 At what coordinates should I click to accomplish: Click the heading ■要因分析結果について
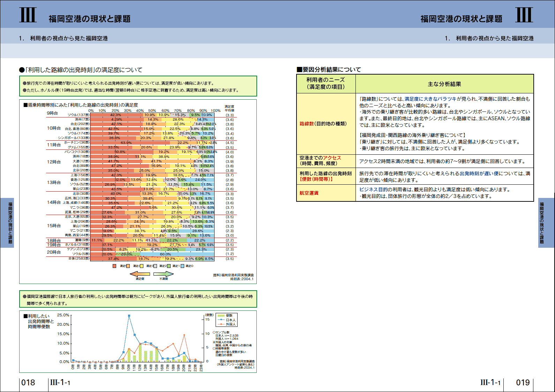(329, 70)
